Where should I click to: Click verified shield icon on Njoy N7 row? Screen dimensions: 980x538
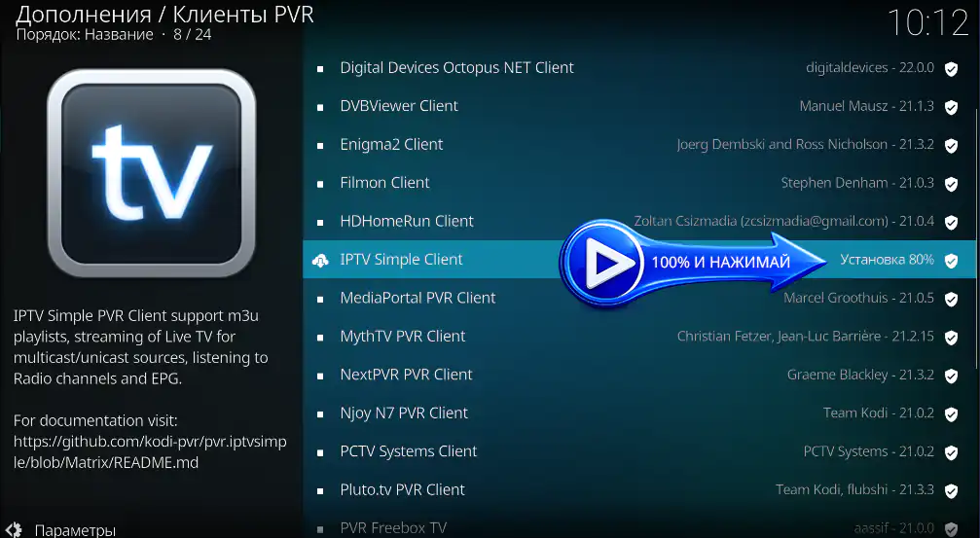951,414
